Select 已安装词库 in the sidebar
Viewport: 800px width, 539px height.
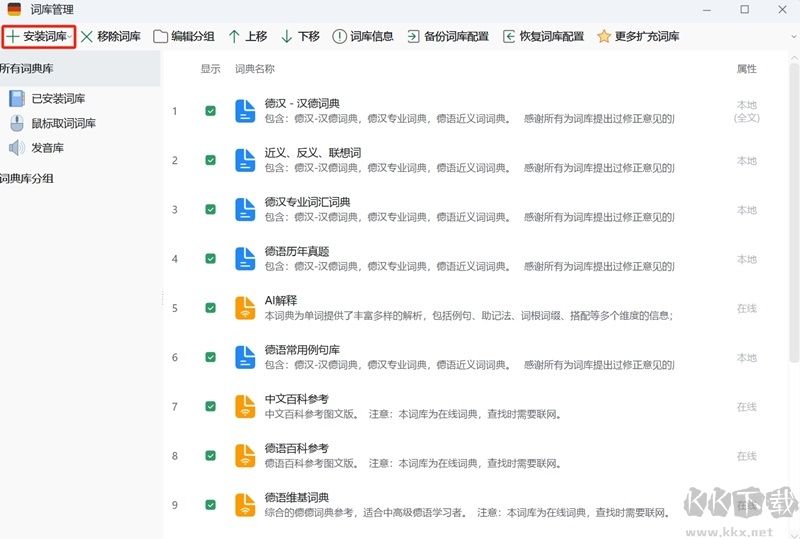[57, 98]
